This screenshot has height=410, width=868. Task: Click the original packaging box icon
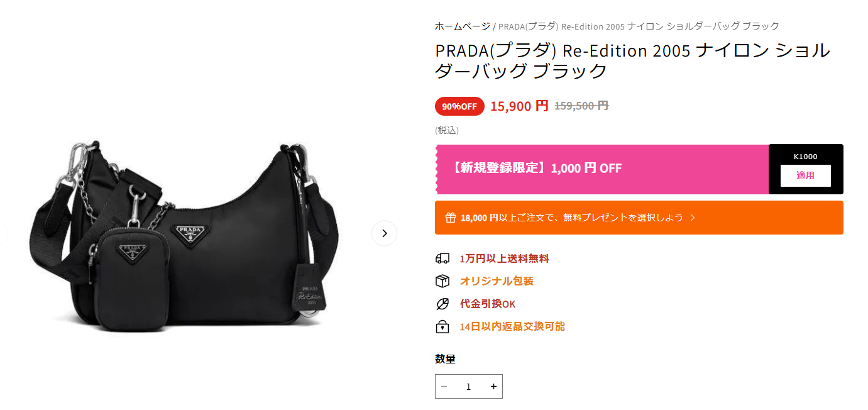point(442,281)
